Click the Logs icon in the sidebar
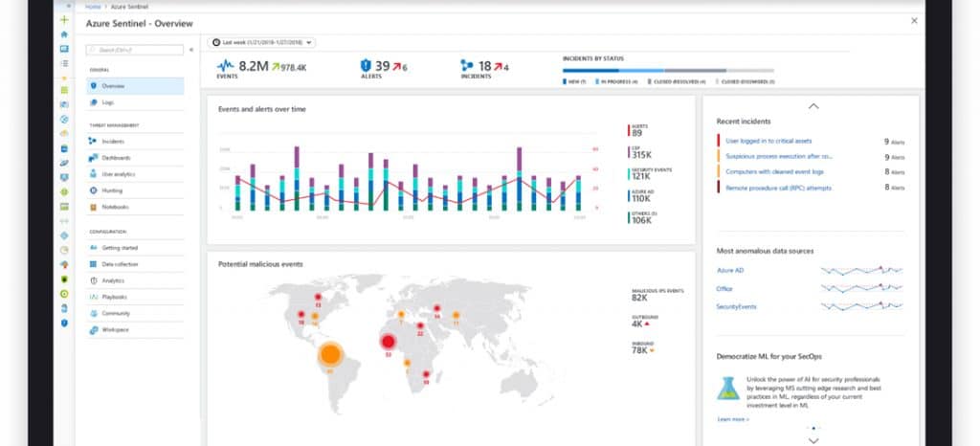980x446 pixels. [93, 101]
